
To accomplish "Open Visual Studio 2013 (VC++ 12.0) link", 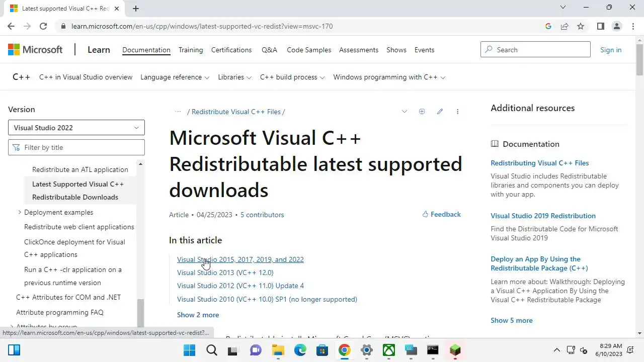I will 225,273.
